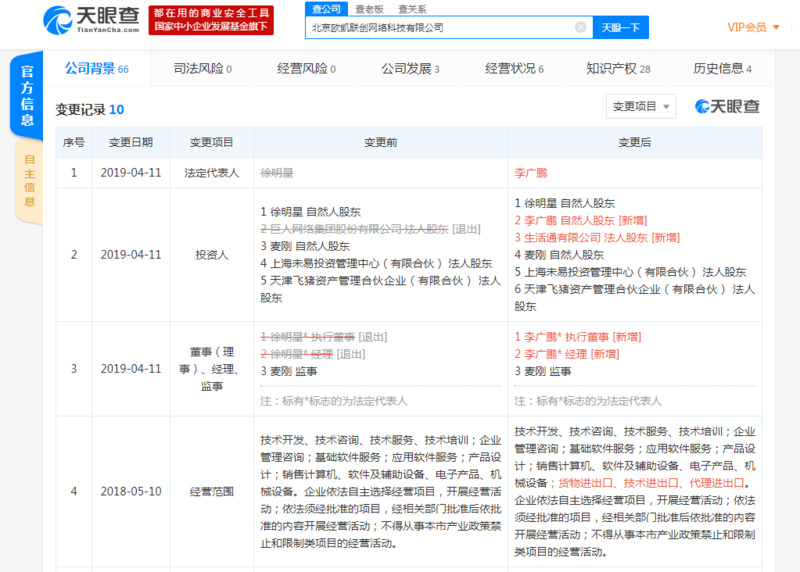Switch to the 查公司 search tab
The image size is (800, 572).
tap(327, 9)
